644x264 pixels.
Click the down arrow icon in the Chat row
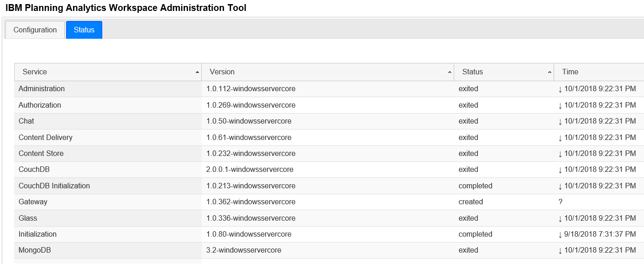(560, 122)
